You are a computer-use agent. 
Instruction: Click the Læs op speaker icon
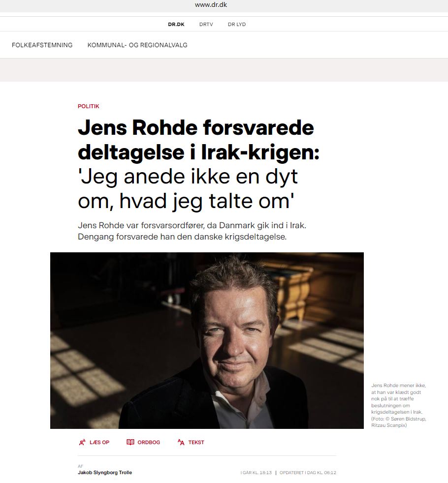click(82, 442)
